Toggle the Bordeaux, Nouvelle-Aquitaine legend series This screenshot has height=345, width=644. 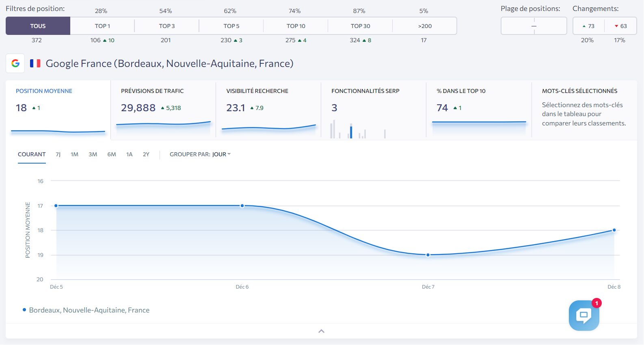pos(86,310)
